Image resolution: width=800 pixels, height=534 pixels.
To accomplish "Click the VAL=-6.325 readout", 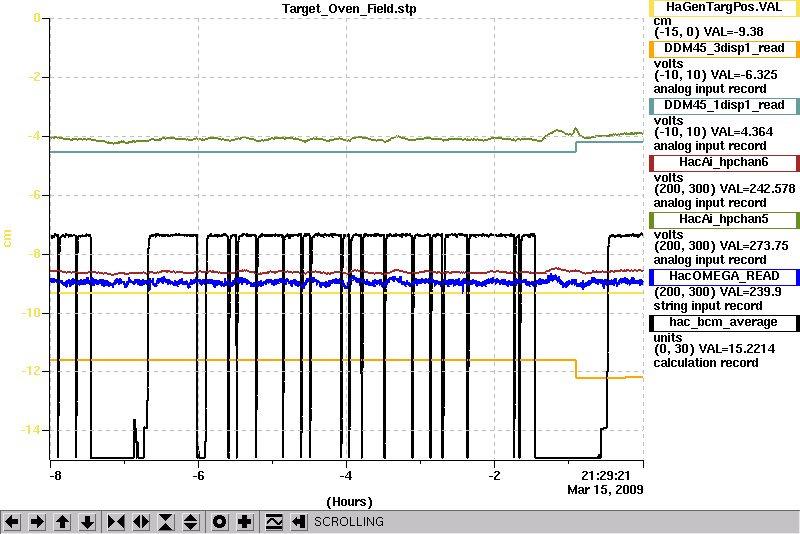I will [x=744, y=75].
